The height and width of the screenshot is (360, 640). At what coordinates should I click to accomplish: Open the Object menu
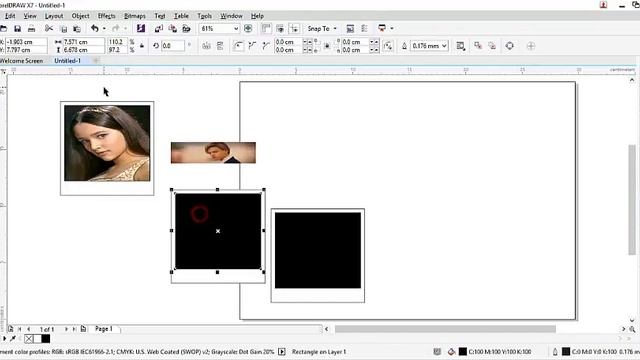point(80,16)
